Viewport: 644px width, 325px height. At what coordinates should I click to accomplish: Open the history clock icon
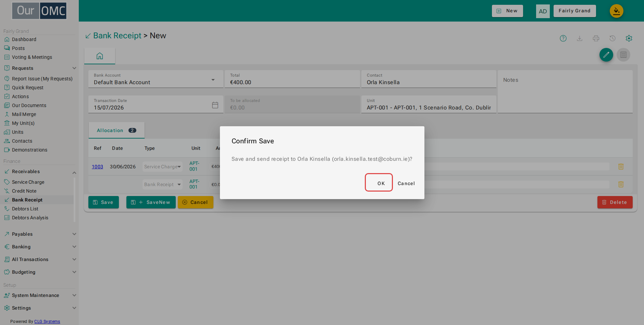pos(612,38)
